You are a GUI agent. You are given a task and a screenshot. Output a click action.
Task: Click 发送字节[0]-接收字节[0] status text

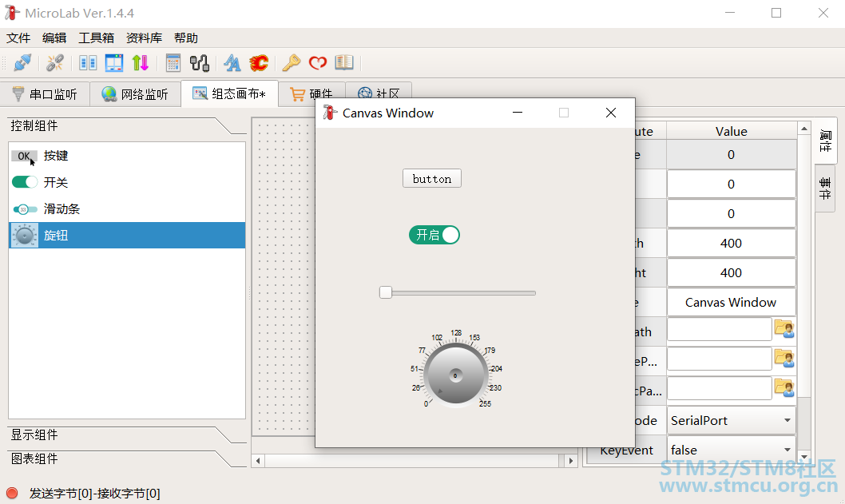pos(94,494)
